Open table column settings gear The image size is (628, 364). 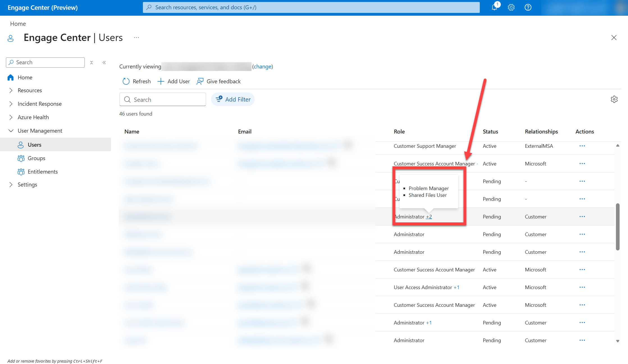(614, 99)
